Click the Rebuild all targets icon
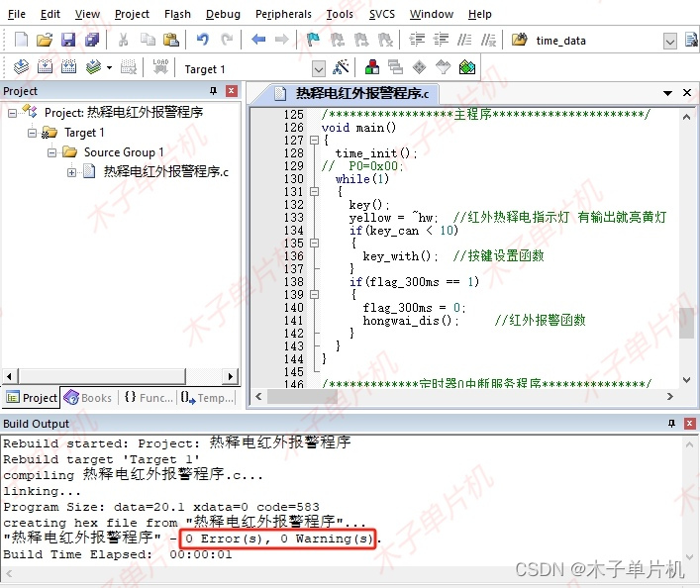Viewport: 700px width, 588px height. pos(68,67)
